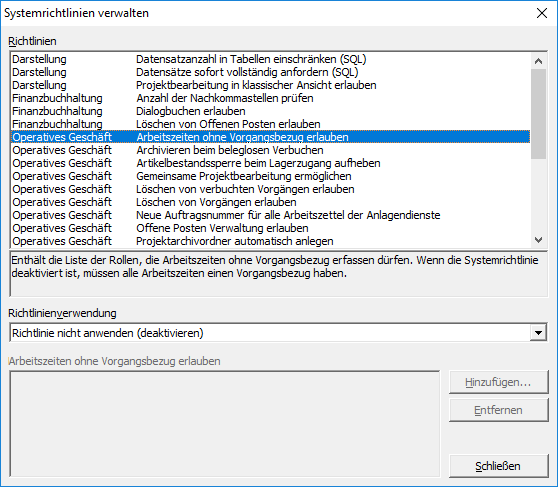Viewport: 558px width, 487px height.
Task: Click the Schließen button
Action: point(498,466)
